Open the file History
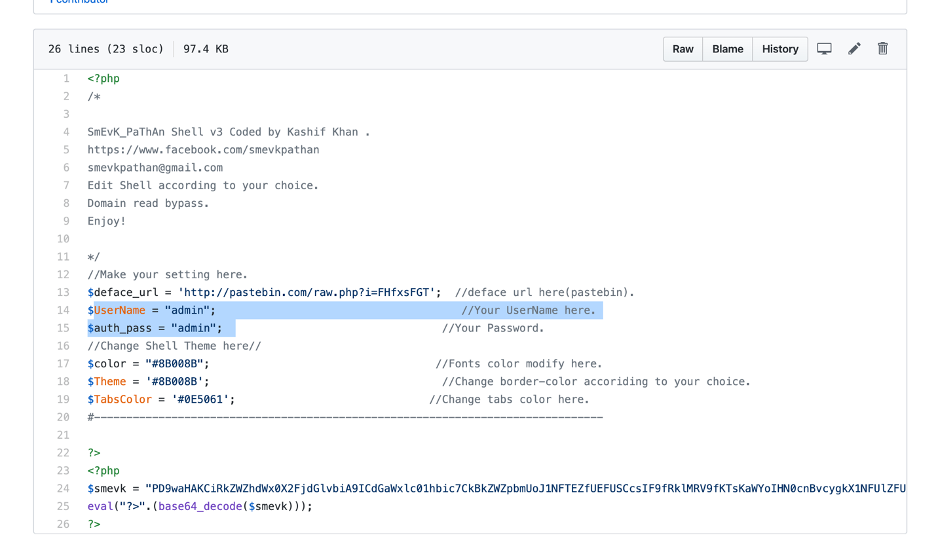The image size is (936, 552). (780, 49)
